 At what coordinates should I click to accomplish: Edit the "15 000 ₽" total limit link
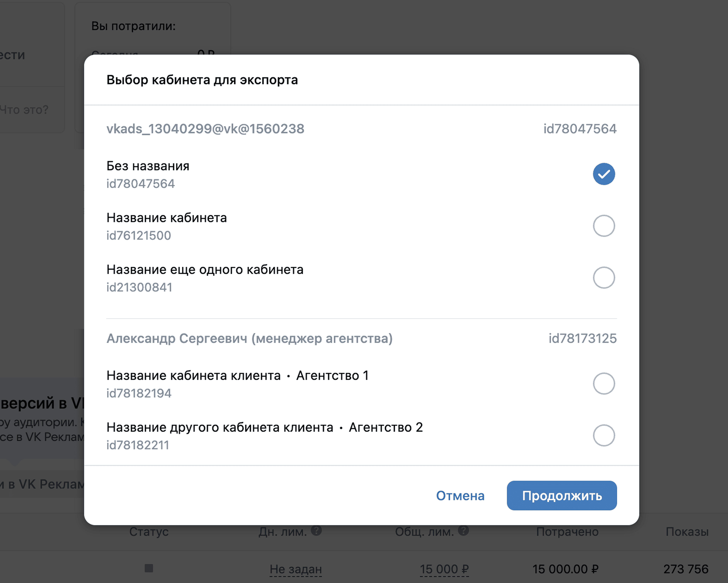click(x=444, y=569)
